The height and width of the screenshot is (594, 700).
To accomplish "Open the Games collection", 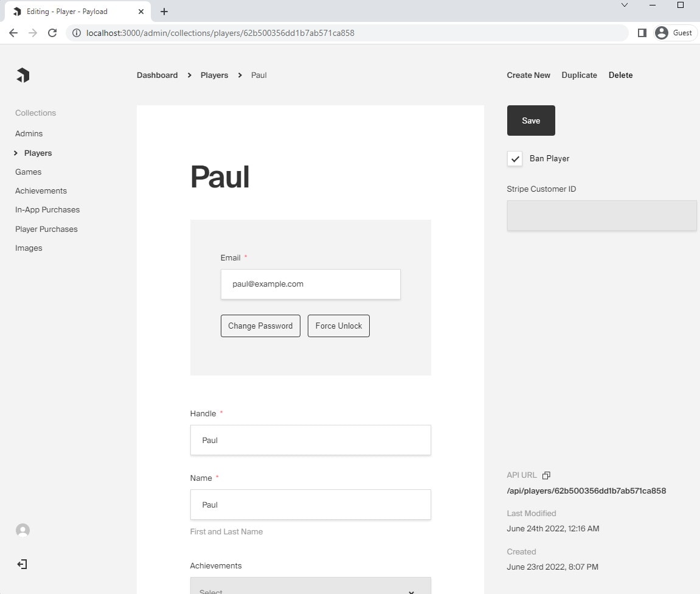I will 28,172.
